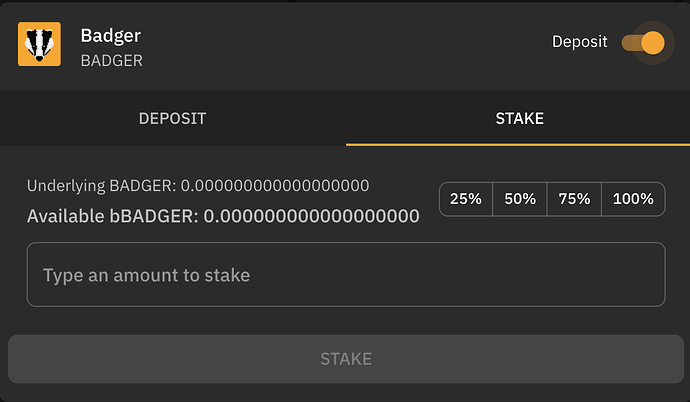690x402 pixels.
Task: Set stake amount to 50%
Action: pos(520,198)
